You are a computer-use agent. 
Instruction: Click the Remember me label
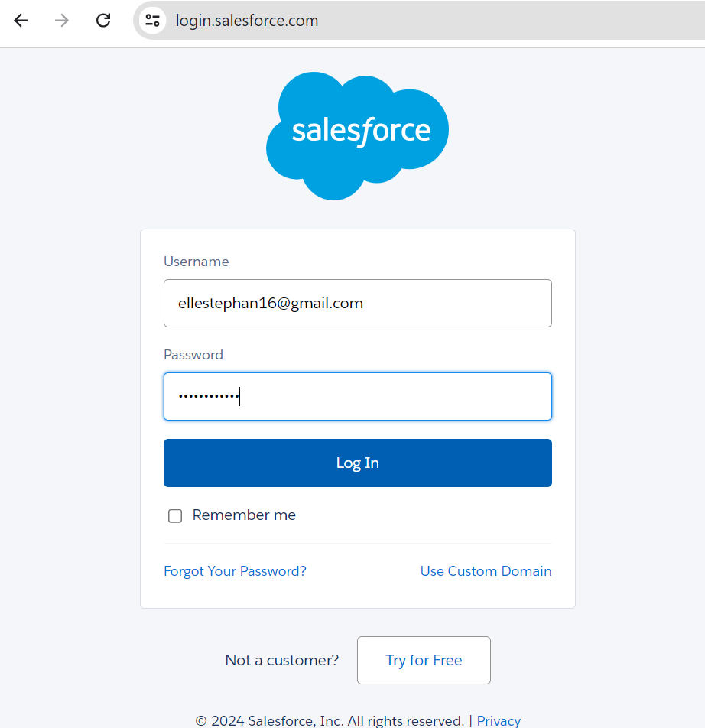coord(244,515)
